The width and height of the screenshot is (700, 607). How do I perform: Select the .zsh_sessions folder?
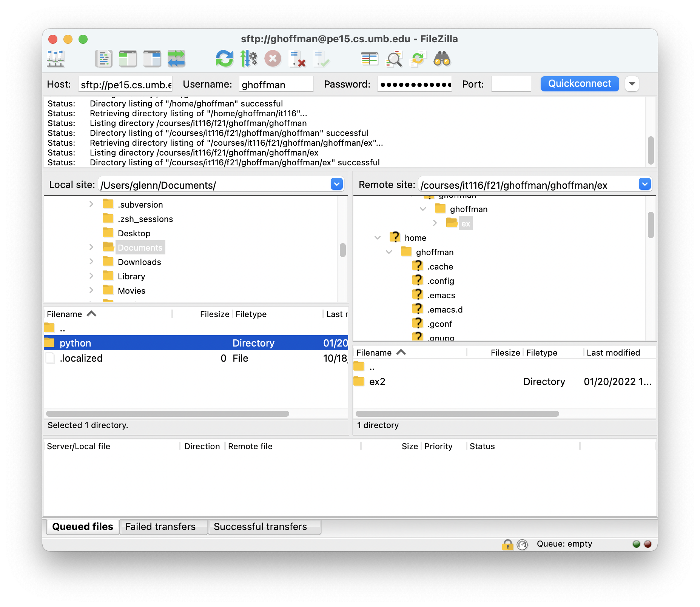[145, 219]
